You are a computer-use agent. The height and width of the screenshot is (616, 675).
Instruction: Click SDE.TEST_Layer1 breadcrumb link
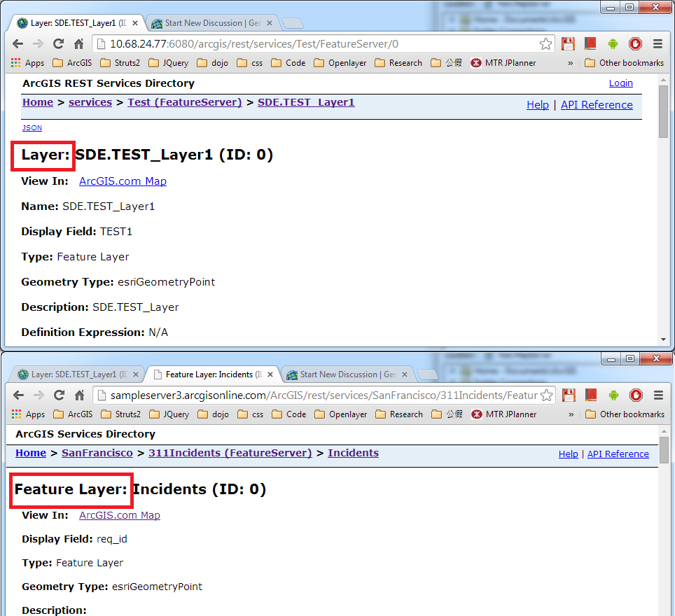coord(306,102)
